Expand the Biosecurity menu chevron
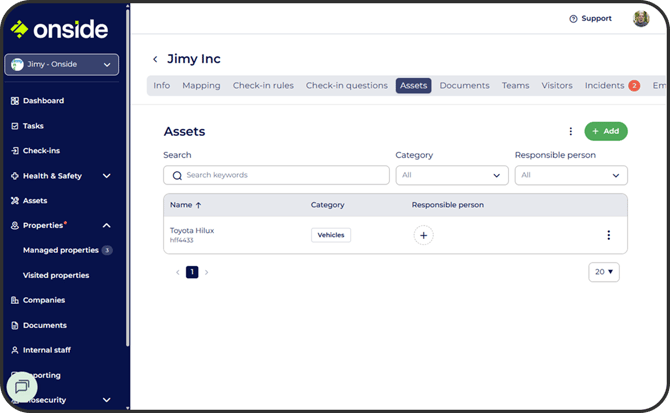The image size is (670, 413). pos(107,400)
